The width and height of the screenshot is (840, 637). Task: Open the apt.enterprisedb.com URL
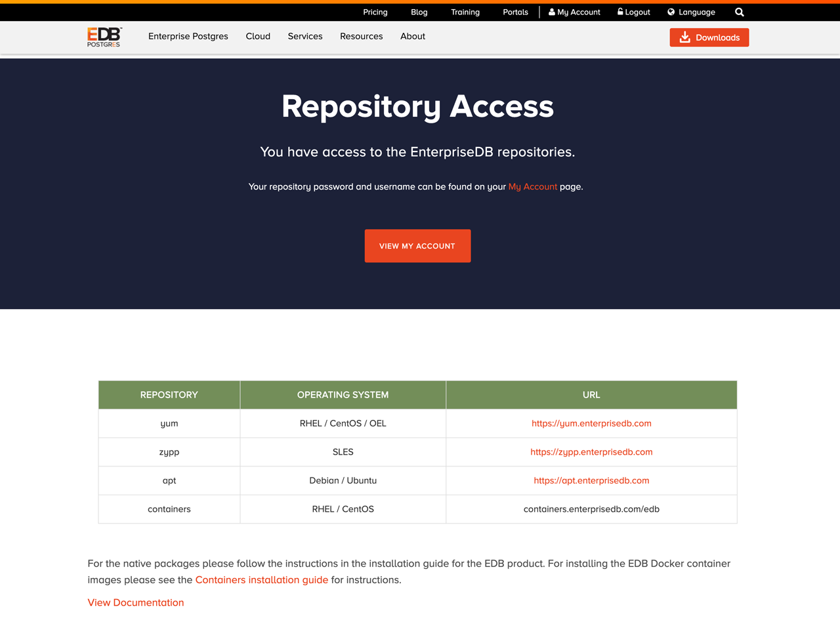591,480
